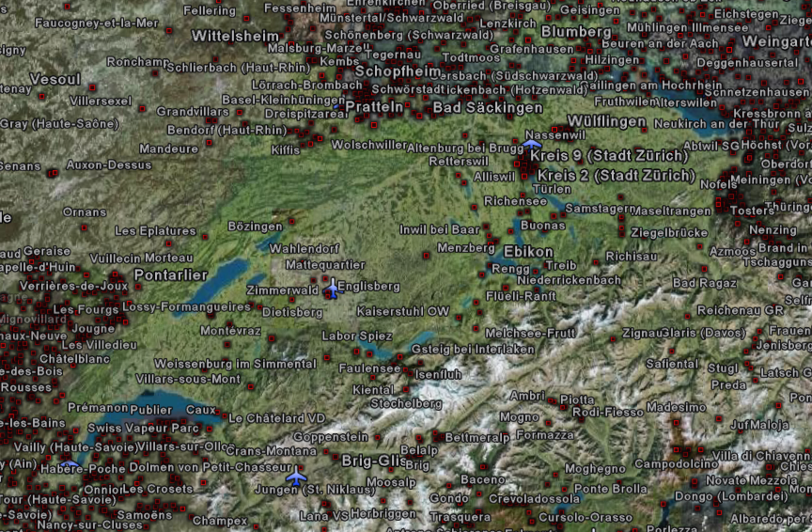Screen dimensions: 812x532
Task: Select the Villersexel label
Action: [x=101, y=101]
